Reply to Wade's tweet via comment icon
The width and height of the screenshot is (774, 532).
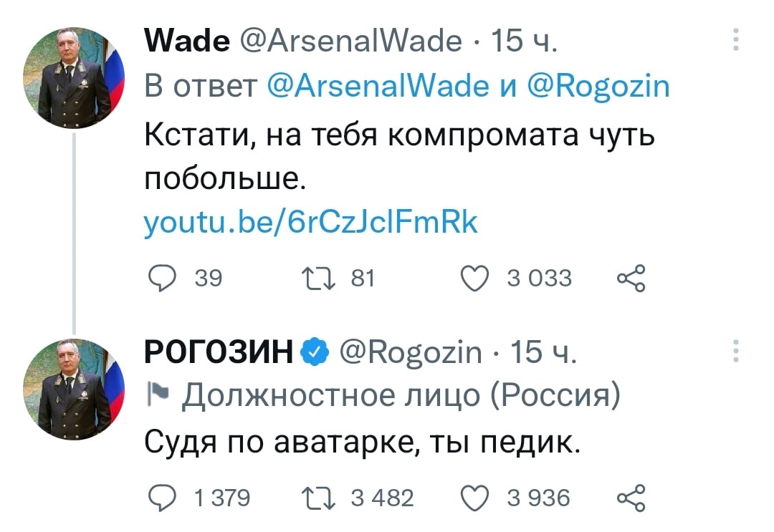click(162, 279)
